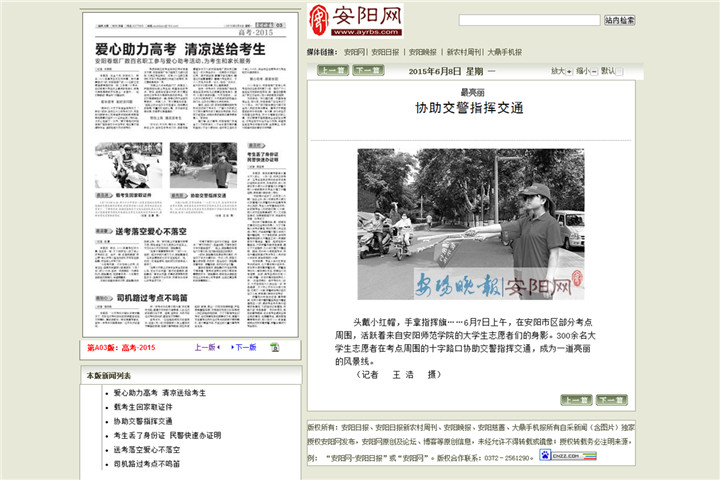Click the date text 2015年6月8日
Screen dimensions: 720x480
(x=434, y=71)
